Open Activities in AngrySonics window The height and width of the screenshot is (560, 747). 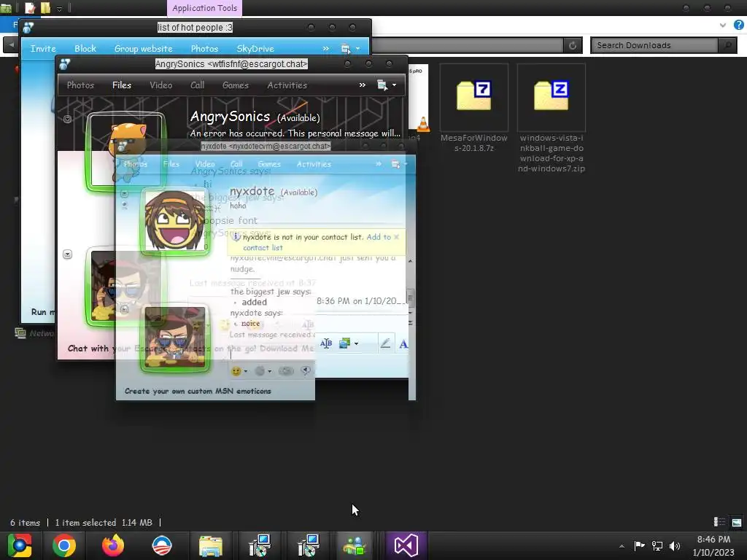point(287,85)
